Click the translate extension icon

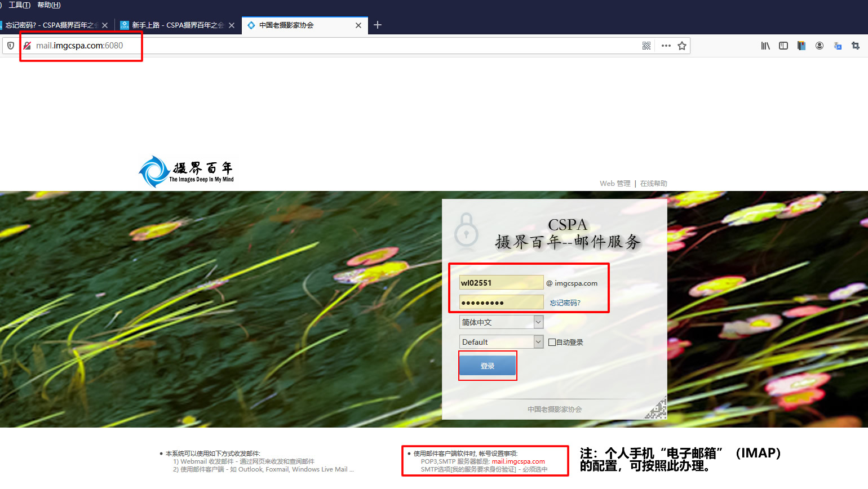click(838, 46)
